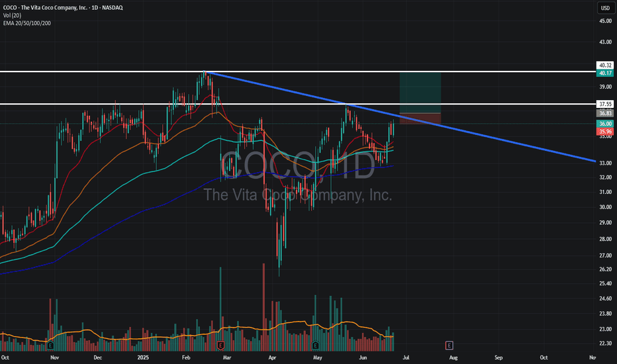Click the green profit zone of long position

pyautogui.click(x=420, y=93)
